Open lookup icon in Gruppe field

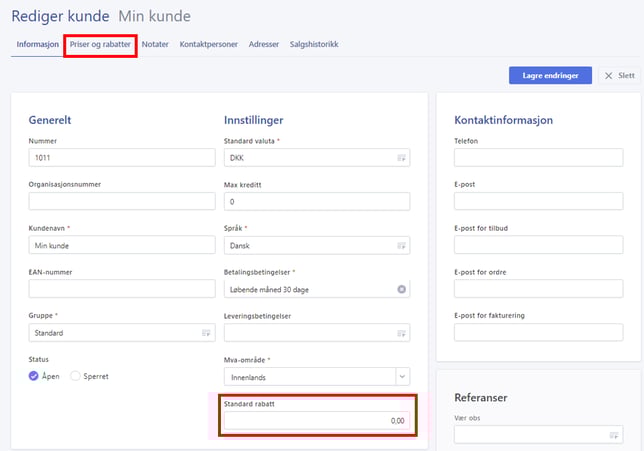tap(207, 333)
